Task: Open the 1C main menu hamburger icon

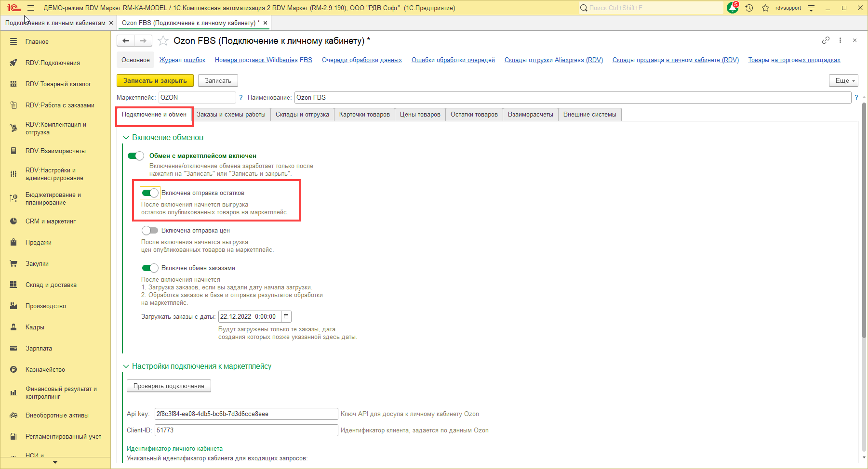Action: coord(31,8)
